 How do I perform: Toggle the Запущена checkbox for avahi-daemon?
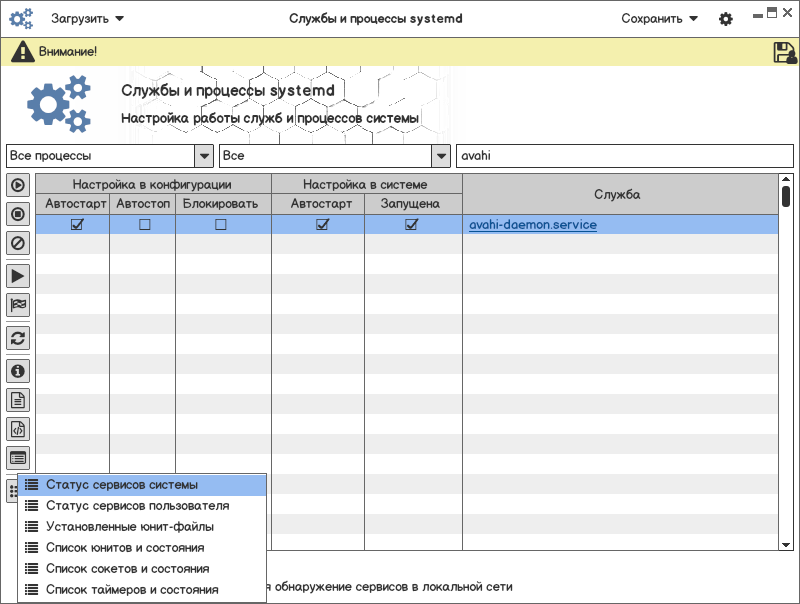410,225
